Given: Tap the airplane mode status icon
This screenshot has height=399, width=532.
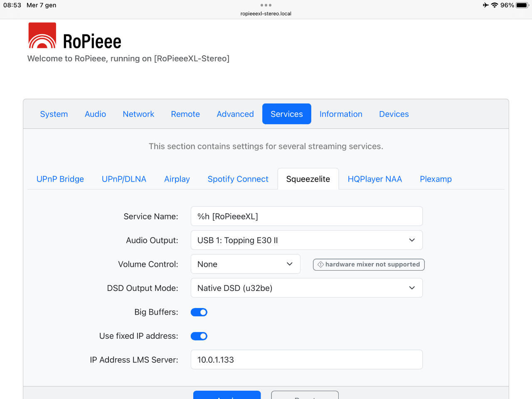Looking at the screenshot, I should 485,5.
